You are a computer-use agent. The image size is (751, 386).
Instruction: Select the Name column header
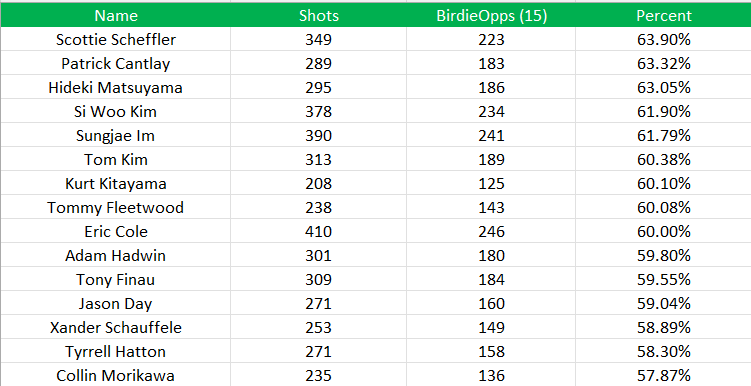pos(115,15)
